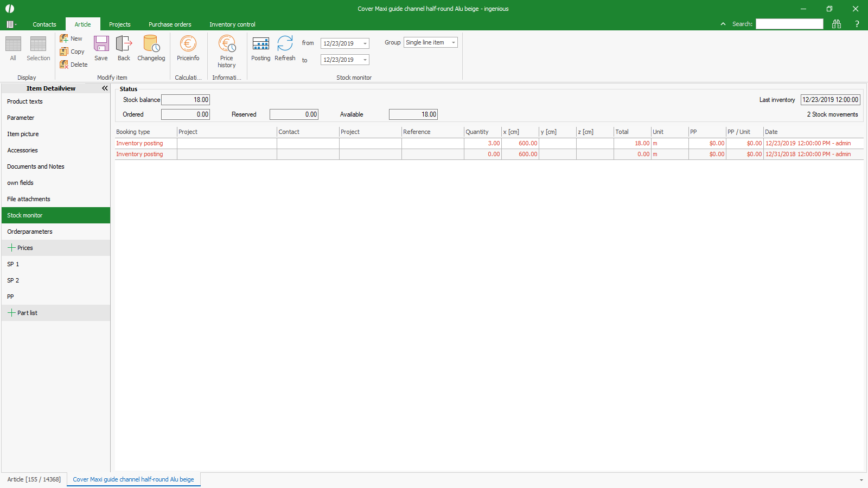Click the Save icon in ribbon
This screenshot has height=488, width=868.
pyautogui.click(x=101, y=48)
